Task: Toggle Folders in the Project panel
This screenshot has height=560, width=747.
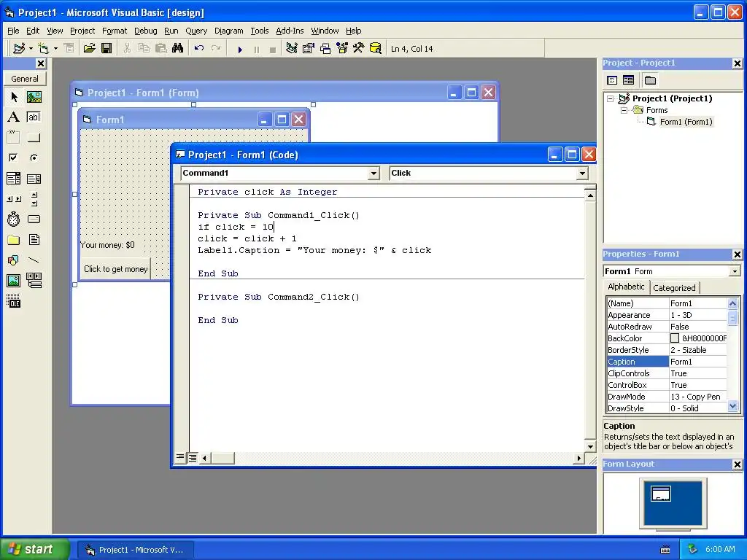Action: (650, 80)
